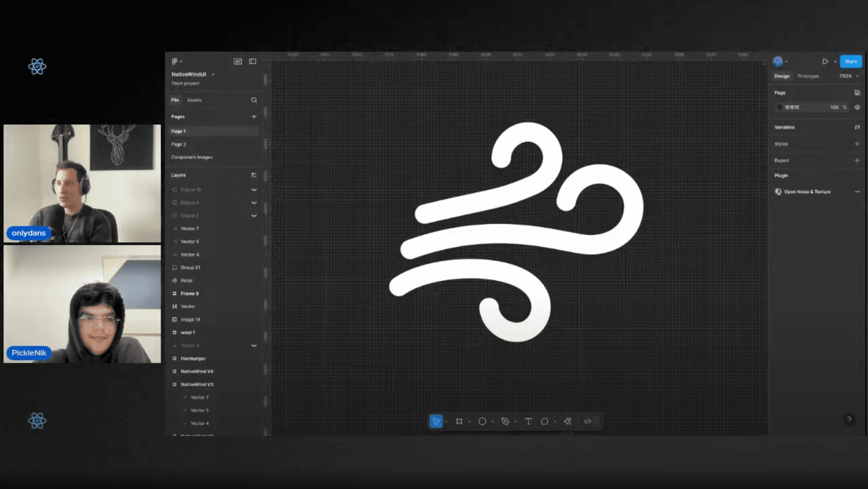This screenshot has width=868, height=489.
Task: Click the search icon in the file panel
Action: click(x=254, y=100)
